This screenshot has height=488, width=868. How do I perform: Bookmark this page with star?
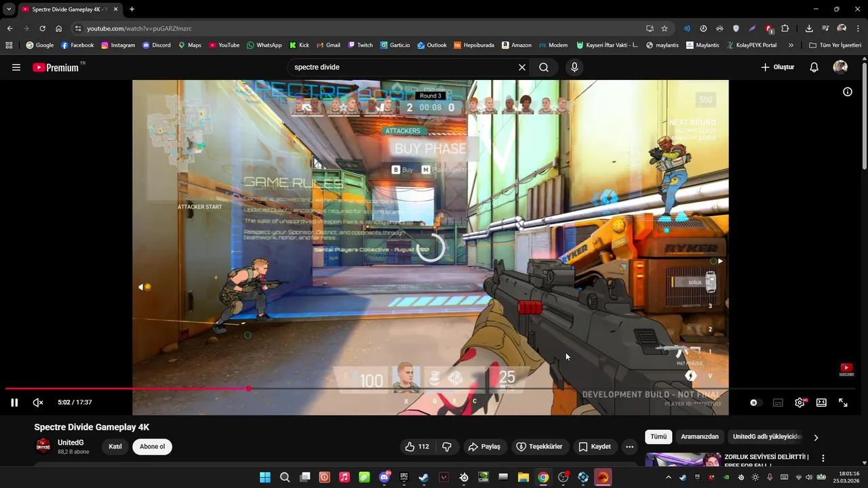(665, 28)
